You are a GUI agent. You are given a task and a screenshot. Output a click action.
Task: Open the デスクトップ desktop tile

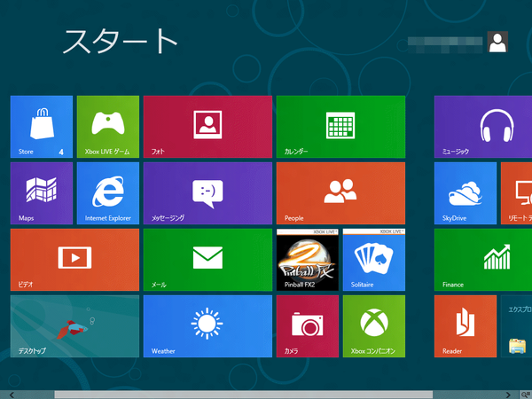74,326
